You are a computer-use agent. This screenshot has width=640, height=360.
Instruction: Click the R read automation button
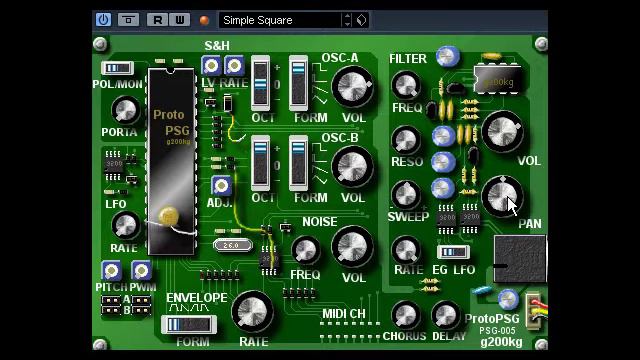point(157,20)
